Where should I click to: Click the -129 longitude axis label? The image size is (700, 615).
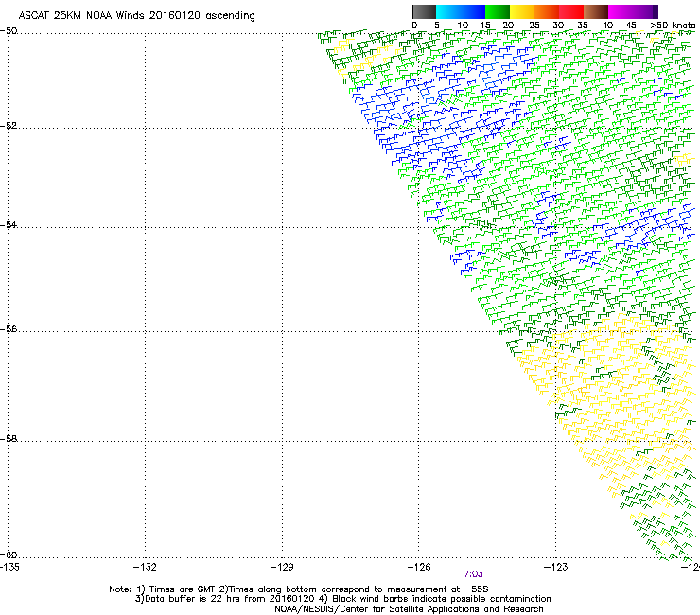282,567
